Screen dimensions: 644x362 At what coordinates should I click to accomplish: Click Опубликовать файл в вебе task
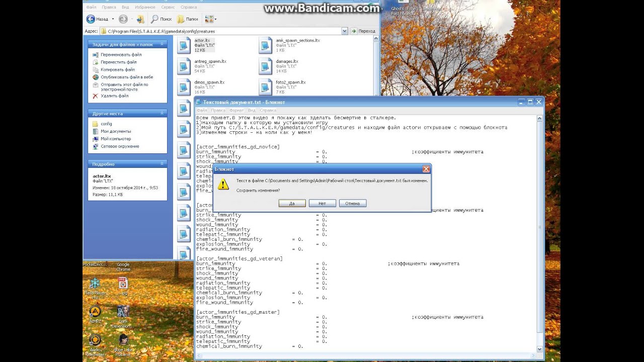126,77
